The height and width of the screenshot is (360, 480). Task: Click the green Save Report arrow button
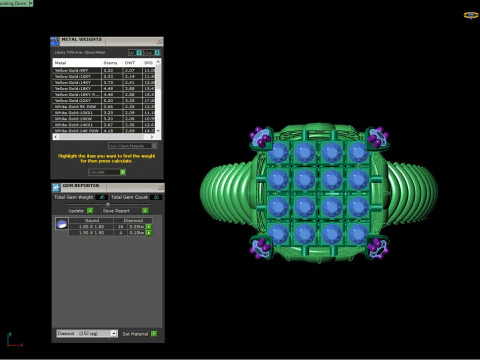(x=145, y=211)
